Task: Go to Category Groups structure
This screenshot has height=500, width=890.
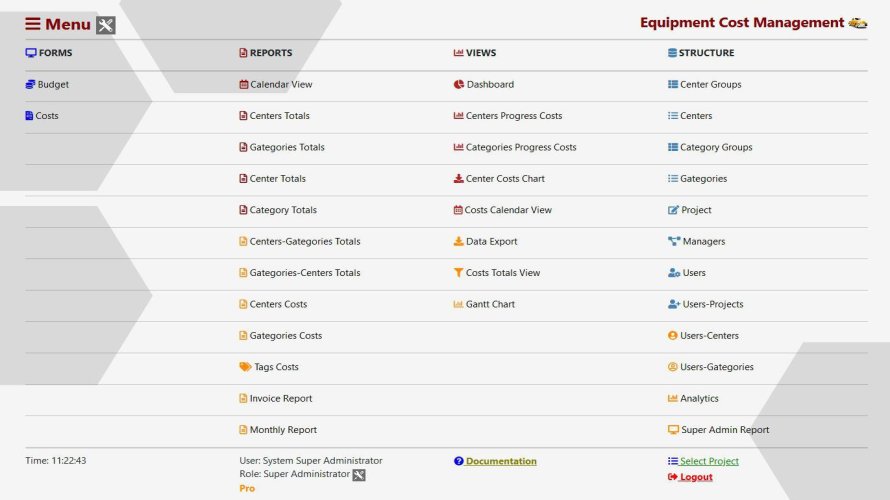Action: click(716, 147)
